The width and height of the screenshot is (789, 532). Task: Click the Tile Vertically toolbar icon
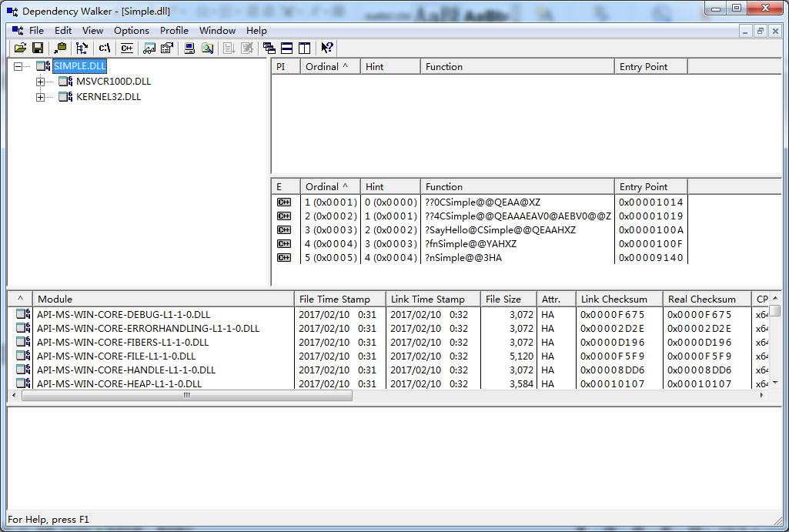pyautogui.click(x=304, y=49)
